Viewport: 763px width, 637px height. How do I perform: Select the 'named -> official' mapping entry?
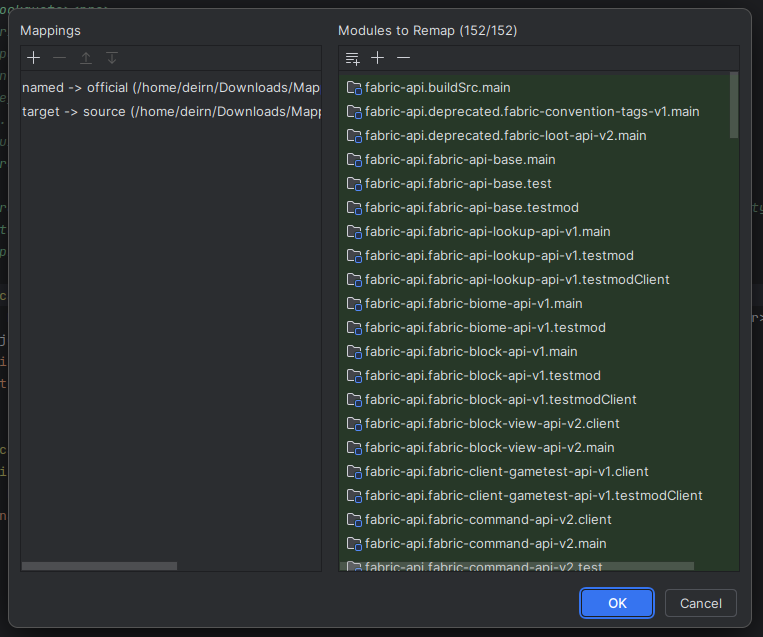pyautogui.click(x=170, y=88)
